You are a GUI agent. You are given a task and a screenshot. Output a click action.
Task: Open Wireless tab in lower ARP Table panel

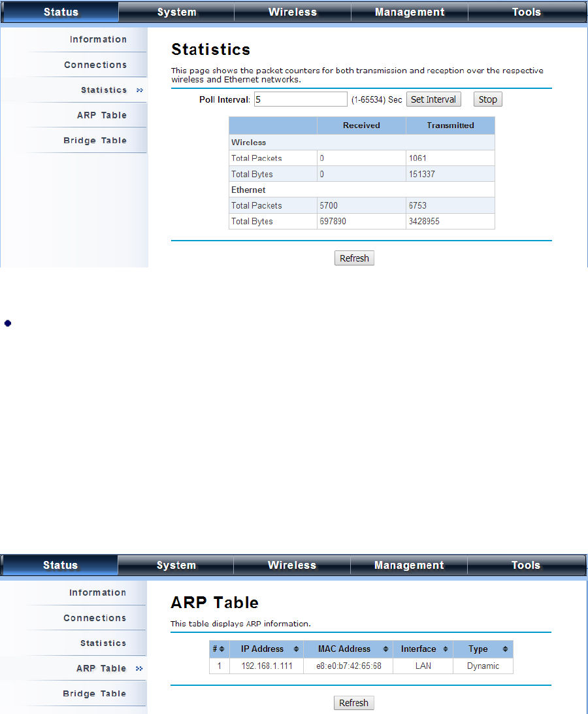(x=292, y=565)
